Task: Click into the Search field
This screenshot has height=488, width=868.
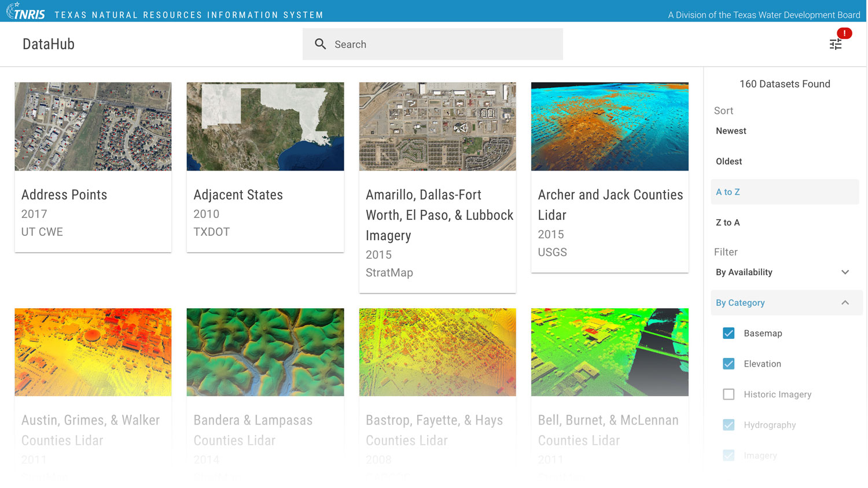Action: pyautogui.click(x=432, y=44)
